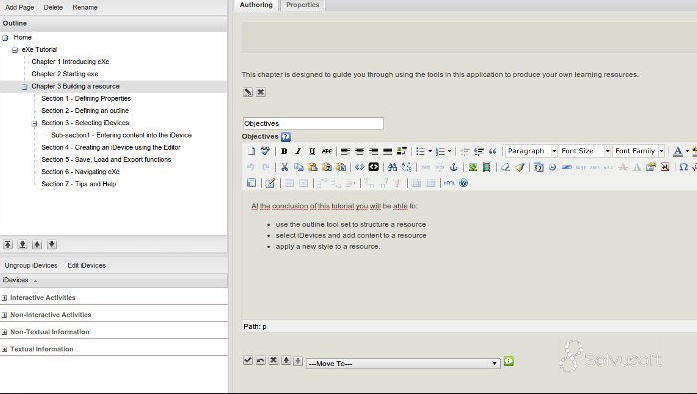Toggle left text alignment
Viewport: 697px width, 394px height.
coord(345,151)
